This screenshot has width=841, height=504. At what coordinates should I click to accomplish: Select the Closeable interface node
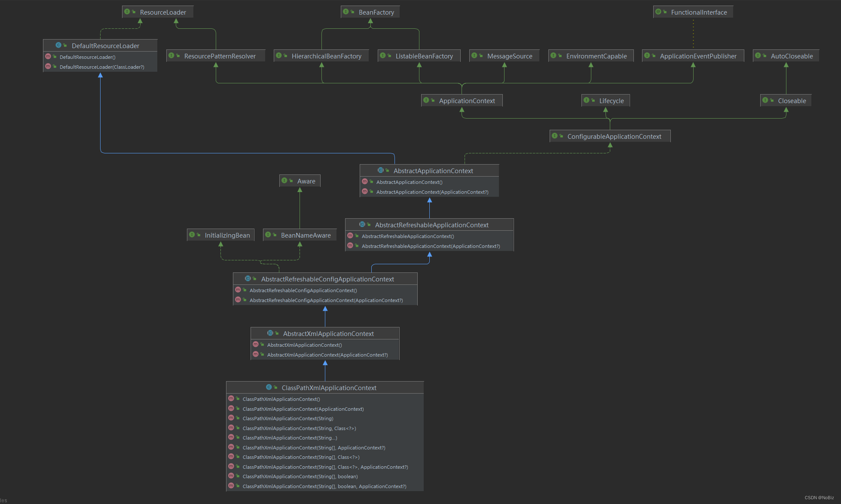[x=791, y=101]
